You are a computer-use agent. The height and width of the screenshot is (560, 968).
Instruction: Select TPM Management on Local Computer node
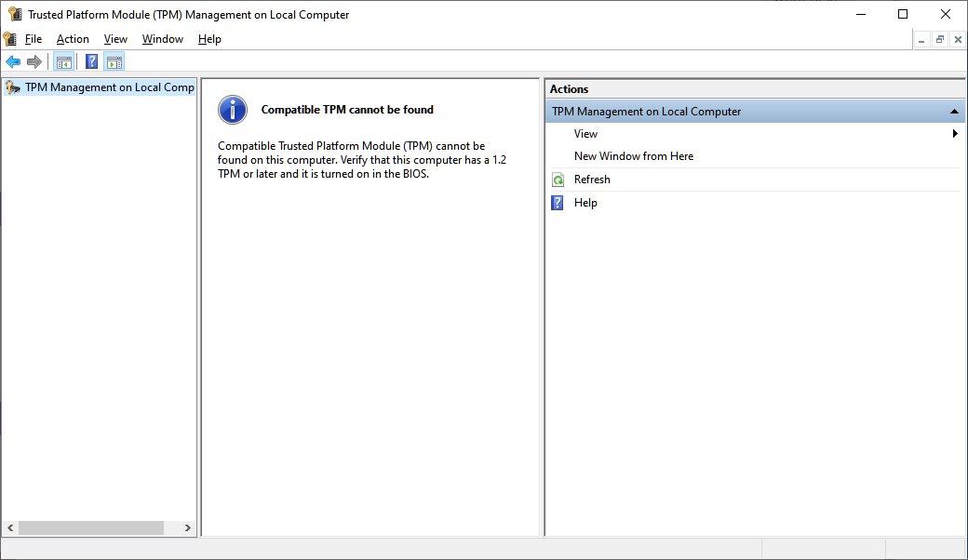pyautogui.click(x=109, y=87)
